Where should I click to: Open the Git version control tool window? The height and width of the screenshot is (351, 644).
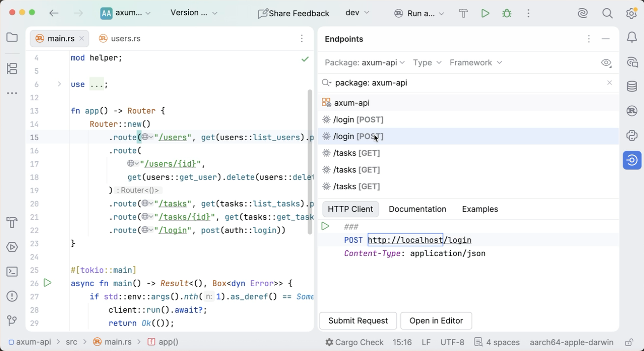click(12, 321)
